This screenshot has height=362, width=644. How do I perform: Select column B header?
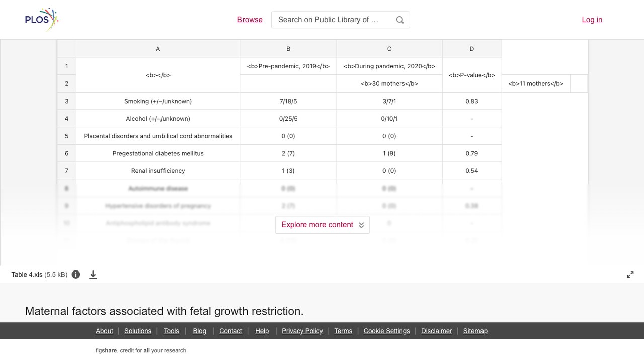(x=288, y=49)
